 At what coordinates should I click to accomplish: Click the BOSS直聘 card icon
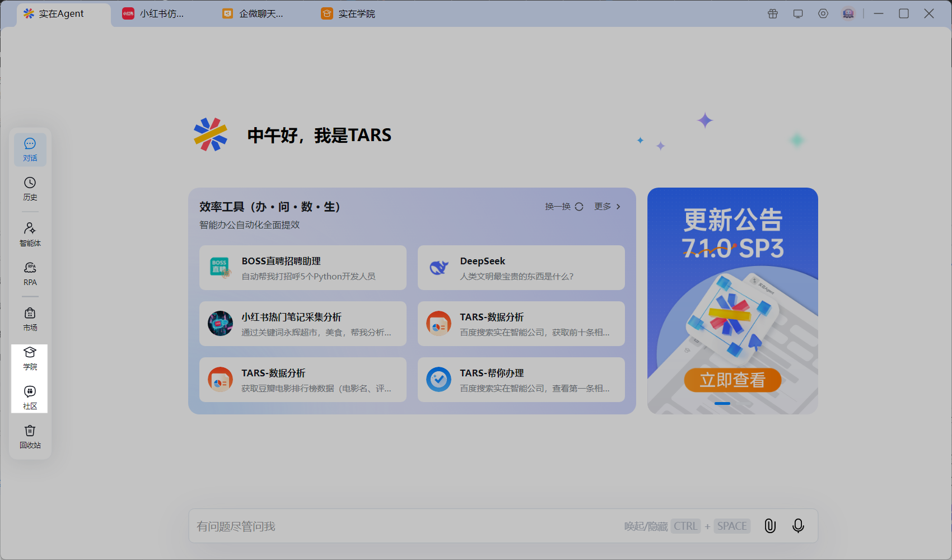(x=220, y=268)
